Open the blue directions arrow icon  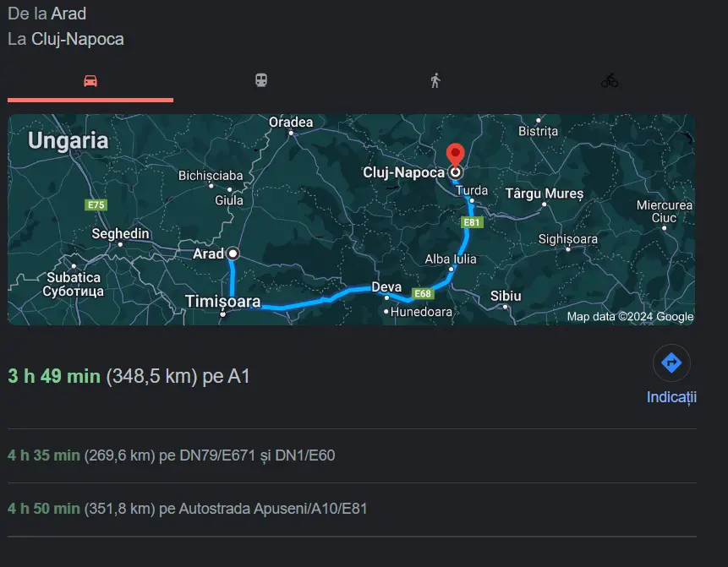click(x=671, y=363)
